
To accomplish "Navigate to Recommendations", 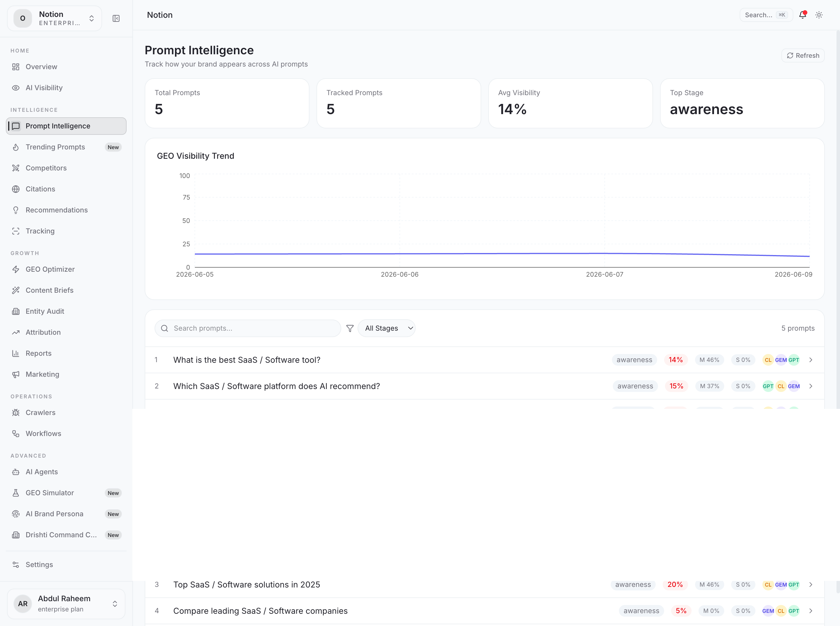I will pyautogui.click(x=66, y=210).
